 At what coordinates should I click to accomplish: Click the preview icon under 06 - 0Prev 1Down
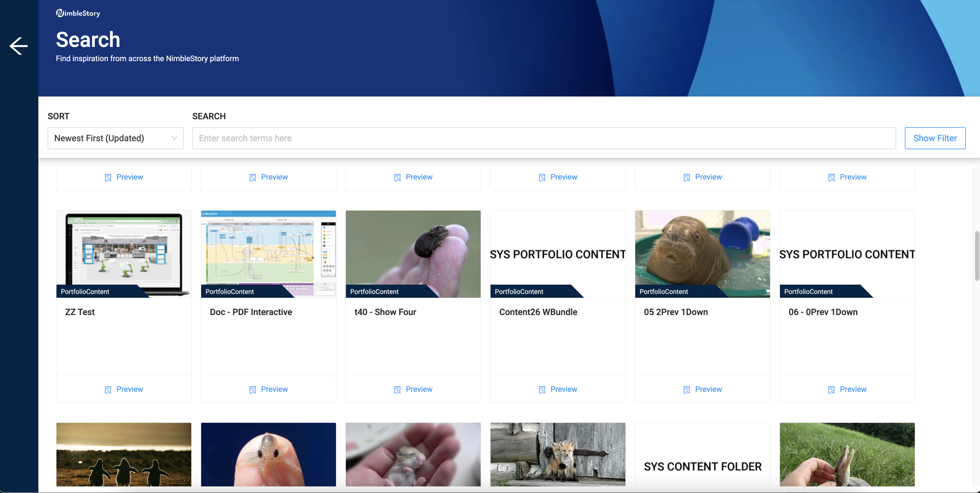pos(831,389)
